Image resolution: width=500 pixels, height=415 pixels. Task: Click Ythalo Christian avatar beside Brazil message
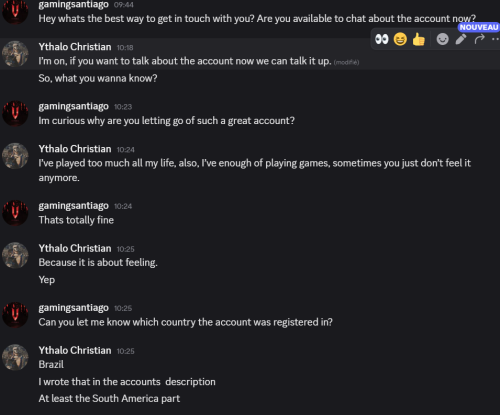pos(15,357)
